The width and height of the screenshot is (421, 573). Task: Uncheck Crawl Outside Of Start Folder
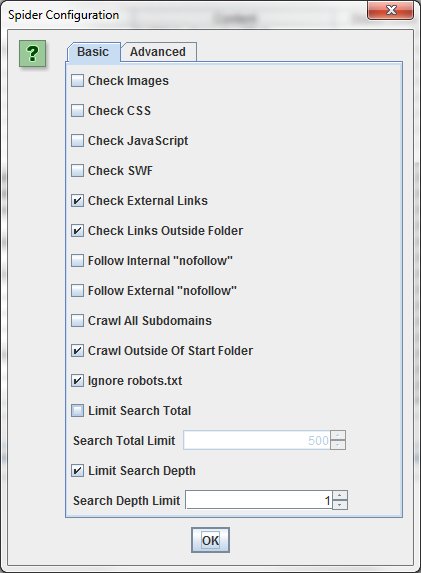[77, 350]
